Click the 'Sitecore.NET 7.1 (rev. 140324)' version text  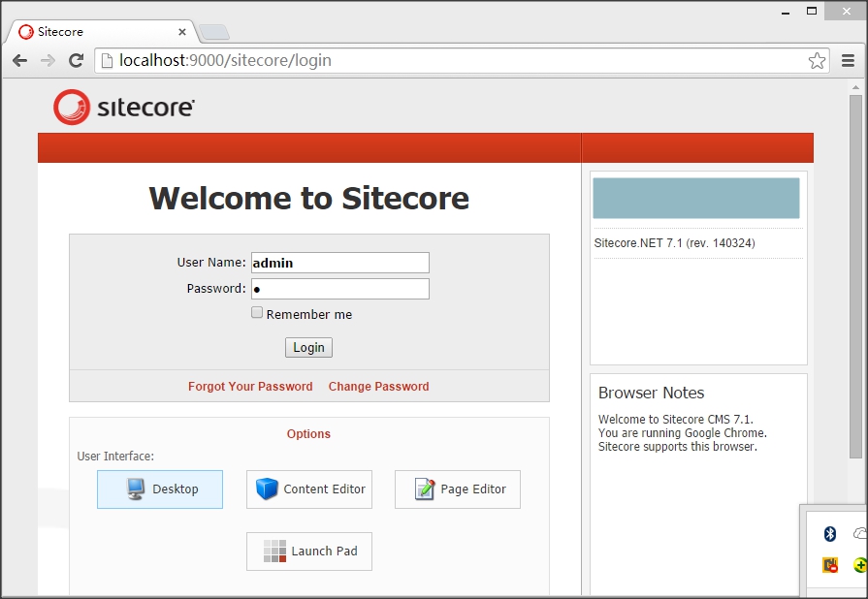click(x=674, y=243)
